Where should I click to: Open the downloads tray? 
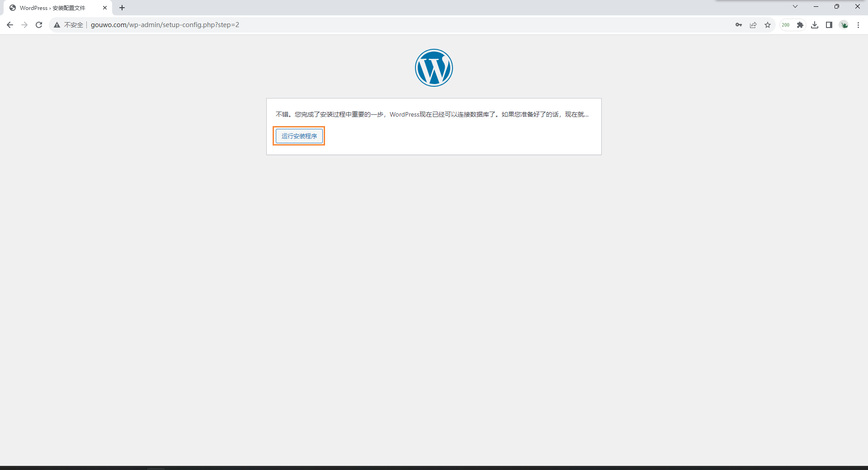click(x=815, y=25)
